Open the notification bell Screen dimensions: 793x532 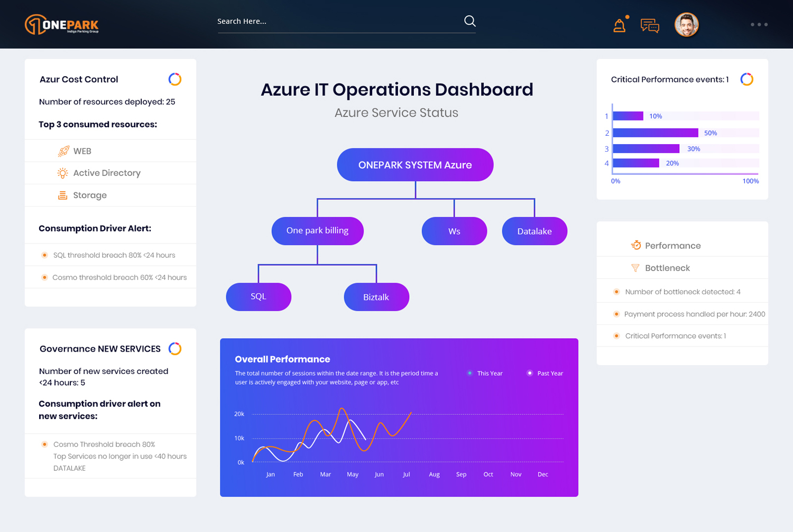click(x=620, y=24)
